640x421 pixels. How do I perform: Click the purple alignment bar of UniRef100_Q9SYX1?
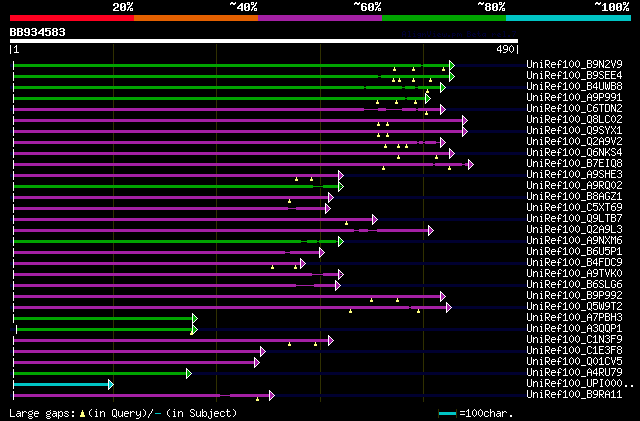tap(238, 131)
